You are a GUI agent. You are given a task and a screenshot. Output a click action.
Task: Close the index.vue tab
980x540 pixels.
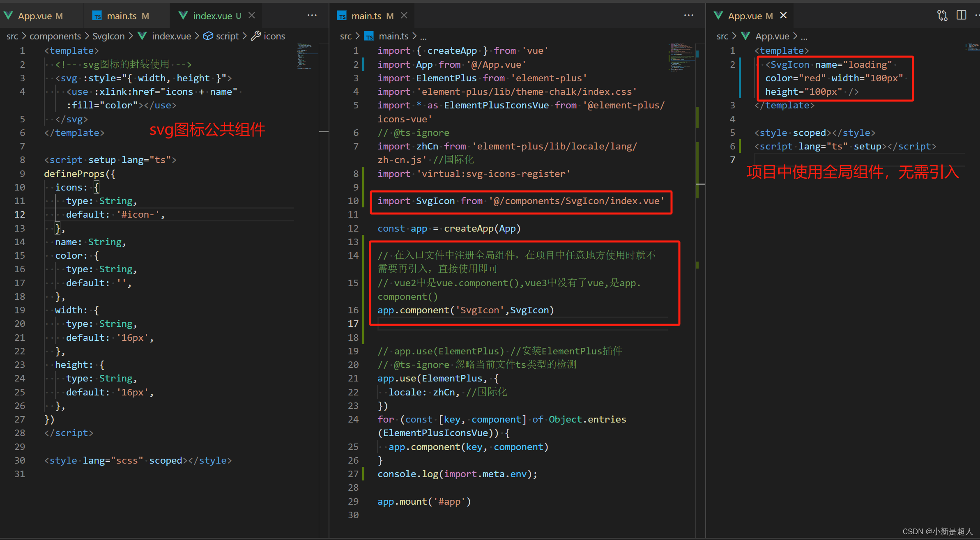(x=252, y=16)
